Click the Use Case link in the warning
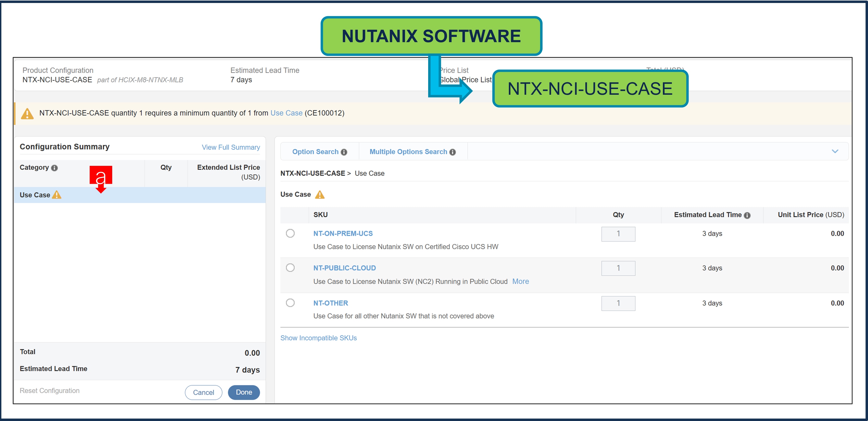Image resolution: width=868 pixels, height=421 pixels. tap(286, 113)
